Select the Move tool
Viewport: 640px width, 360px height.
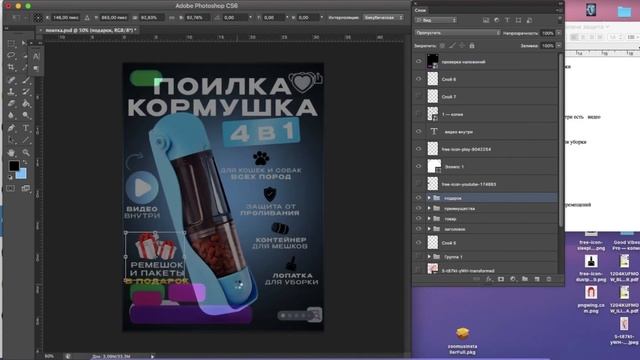tap(24, 43)
